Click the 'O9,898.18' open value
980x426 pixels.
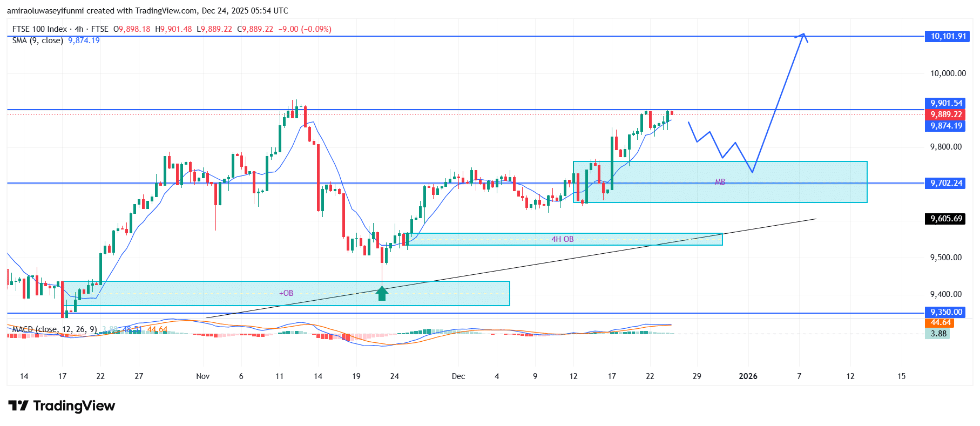[x=132, y=29]
